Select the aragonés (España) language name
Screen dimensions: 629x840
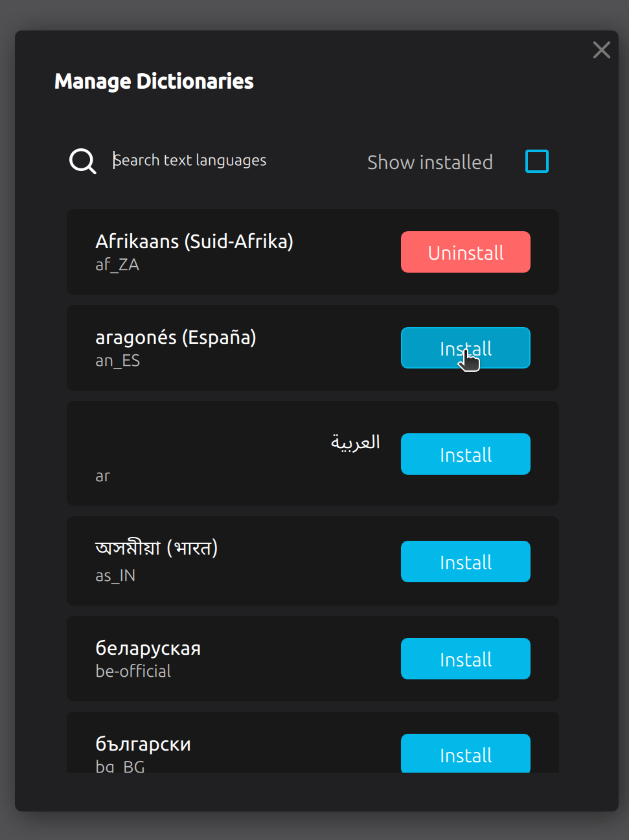pos(176,337)
